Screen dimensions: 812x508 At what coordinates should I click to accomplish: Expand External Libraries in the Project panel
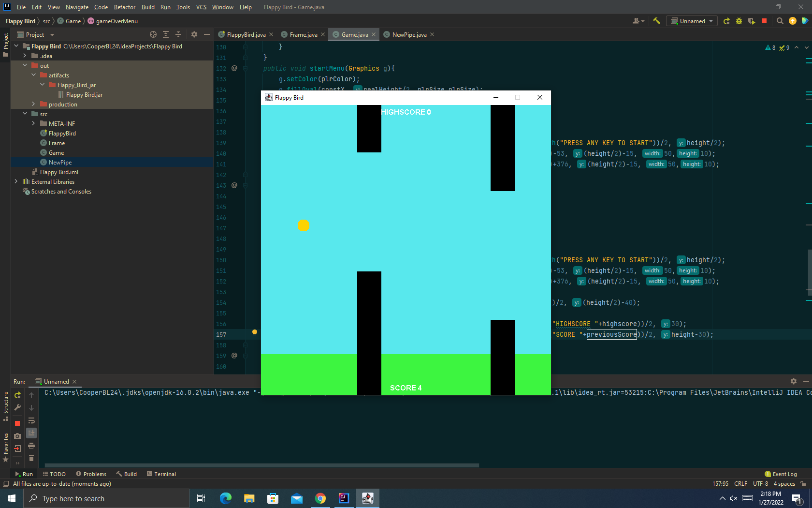coord(16,181)
